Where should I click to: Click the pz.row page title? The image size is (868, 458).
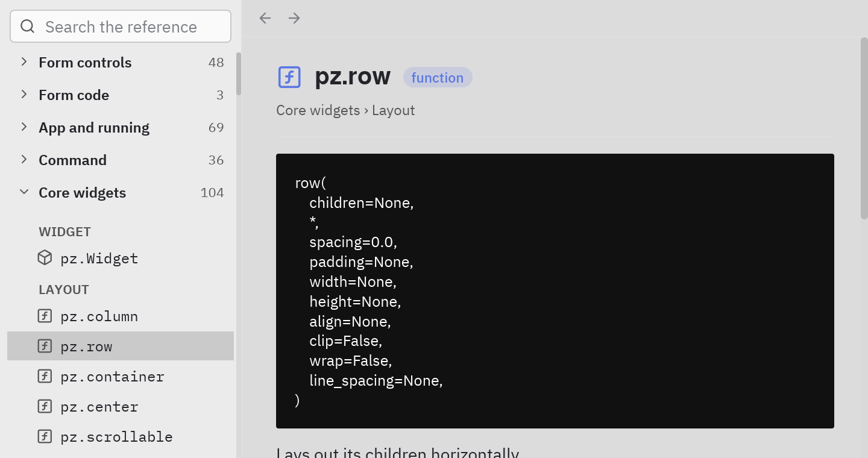[x=353, y=77]
